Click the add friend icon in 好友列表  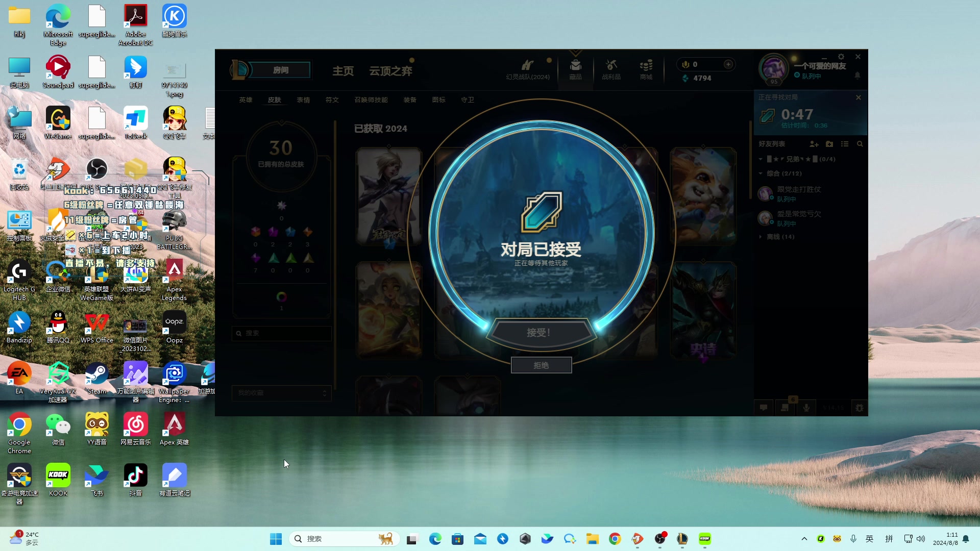(814, 144)
